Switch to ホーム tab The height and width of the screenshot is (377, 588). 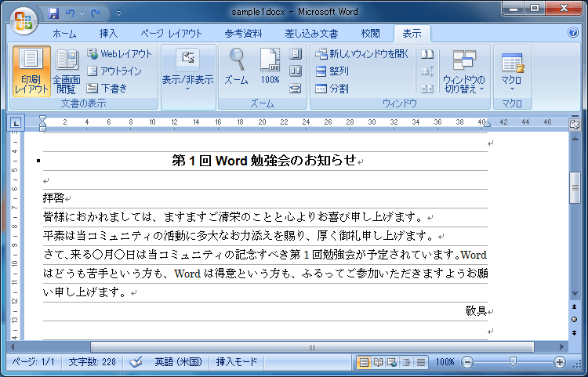point(64,34)
